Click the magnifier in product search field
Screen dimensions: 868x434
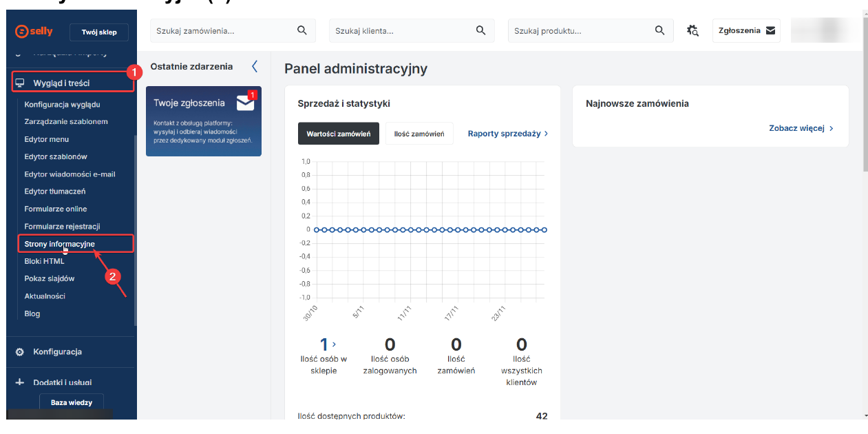coord(659,30)
